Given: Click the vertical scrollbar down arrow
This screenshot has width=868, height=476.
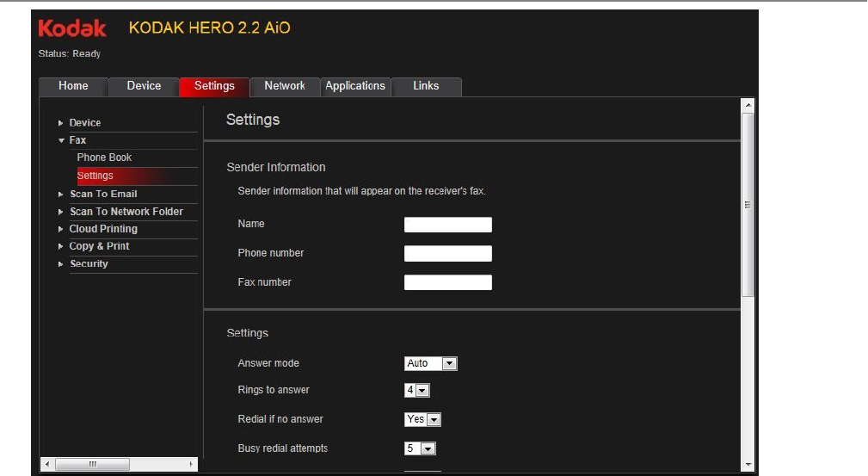Looking at the screenshot, I should (748, 465).
